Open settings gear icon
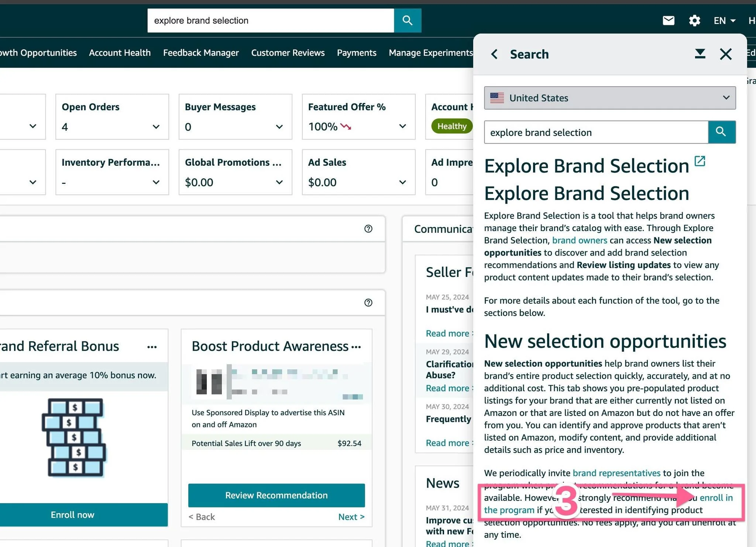The image size is (756, 547). point(694,21)
